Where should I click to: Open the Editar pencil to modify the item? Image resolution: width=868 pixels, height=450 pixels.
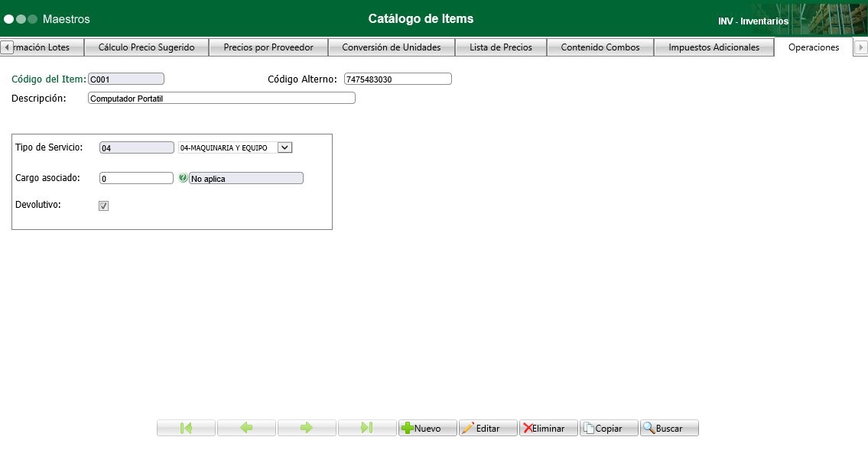487,428
